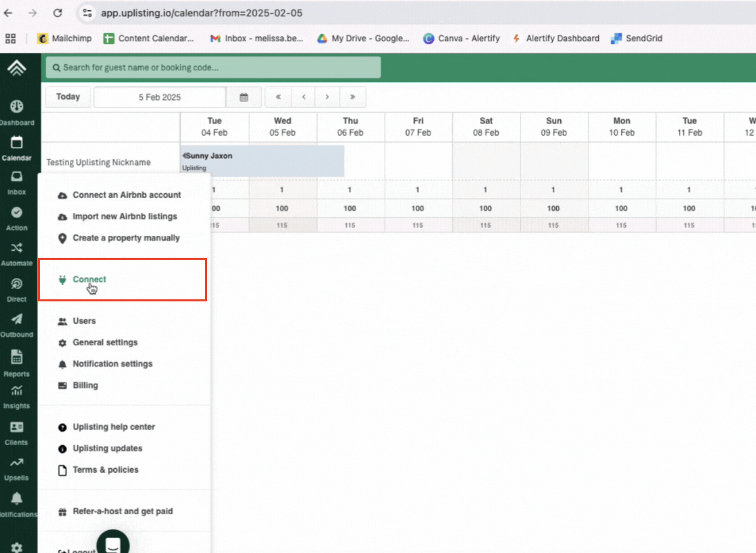Open the Dashboard sidebar icon

(17, 107)
